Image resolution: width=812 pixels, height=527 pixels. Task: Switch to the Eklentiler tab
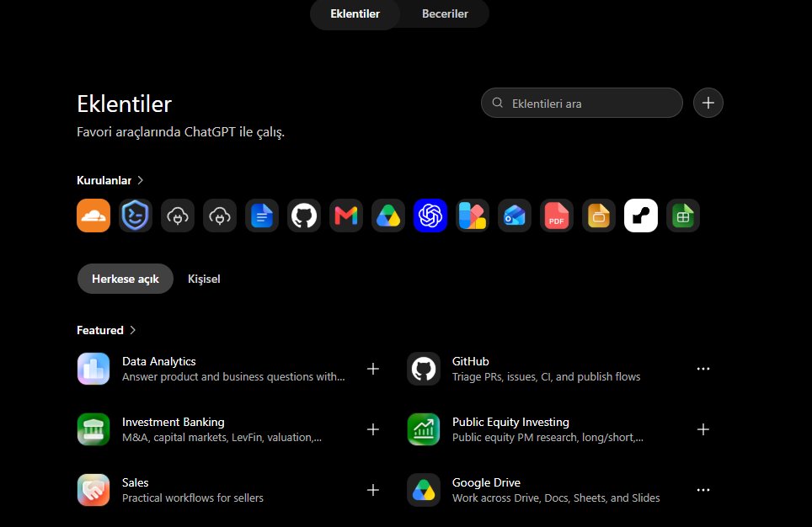pyautogui.click(x=355, y=14)
